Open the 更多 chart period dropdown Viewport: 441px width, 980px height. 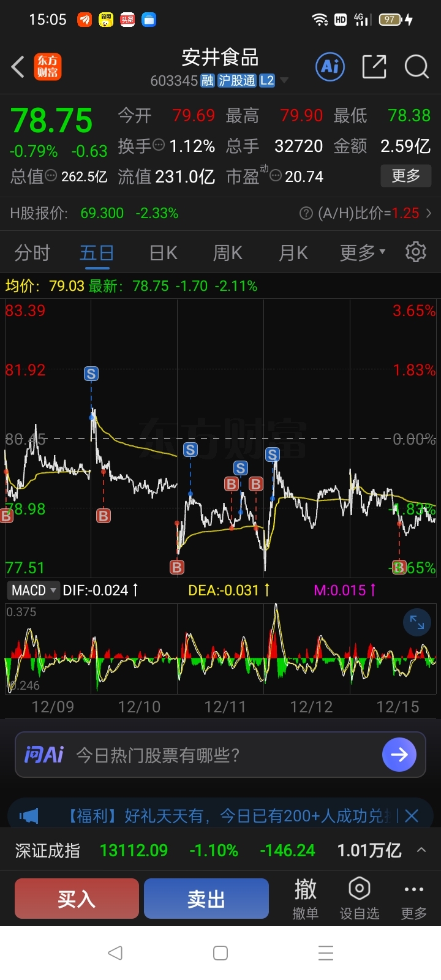[x=363, y=252]
